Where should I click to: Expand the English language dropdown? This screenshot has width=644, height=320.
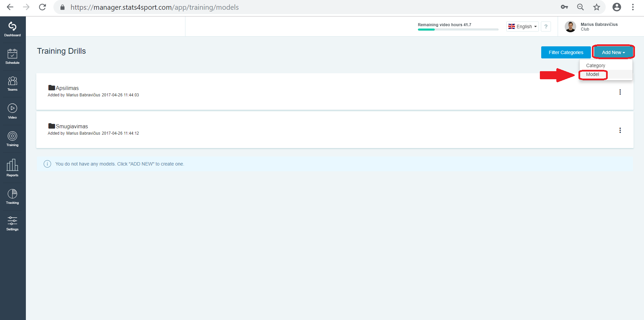point(522,27)
